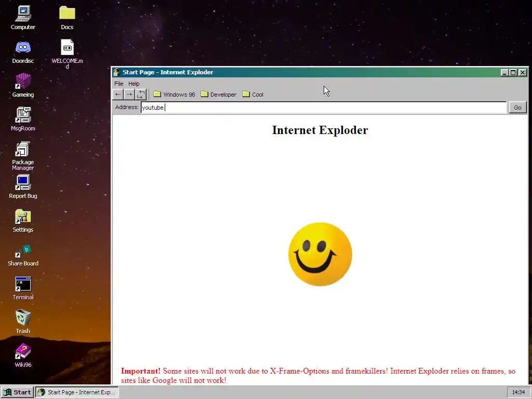Open the MsgRoom shortcut
This screenshot has height=399, width=532.
[23, 119]
